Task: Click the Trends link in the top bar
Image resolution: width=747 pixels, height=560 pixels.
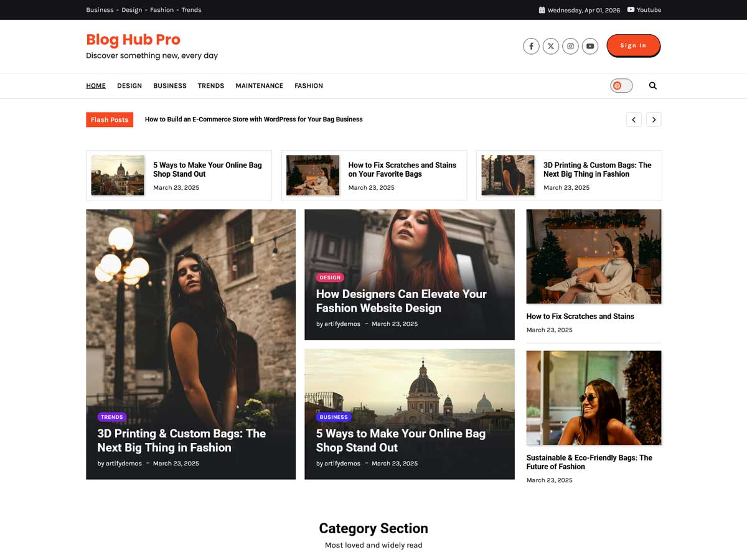Action: point(191,10)
